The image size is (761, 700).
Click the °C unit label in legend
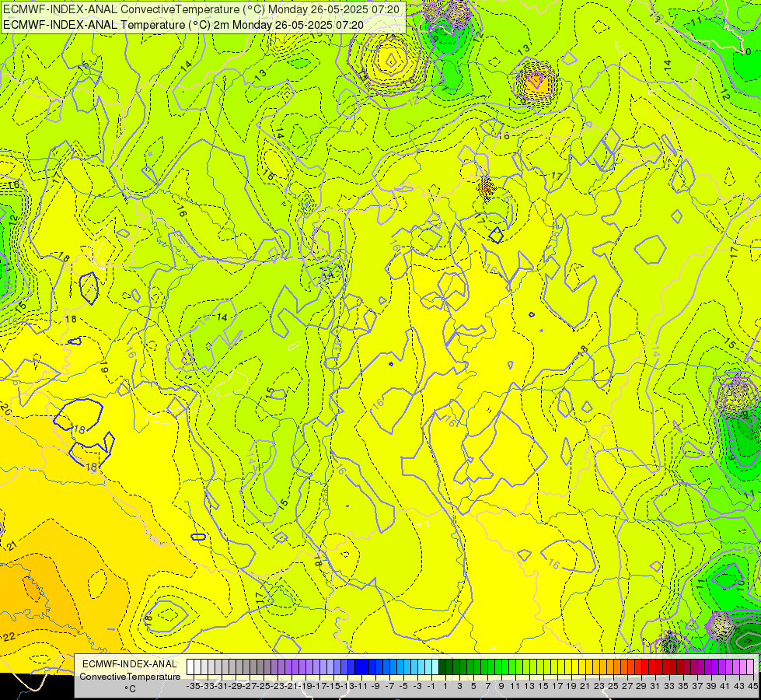click(x=130, y=689)
